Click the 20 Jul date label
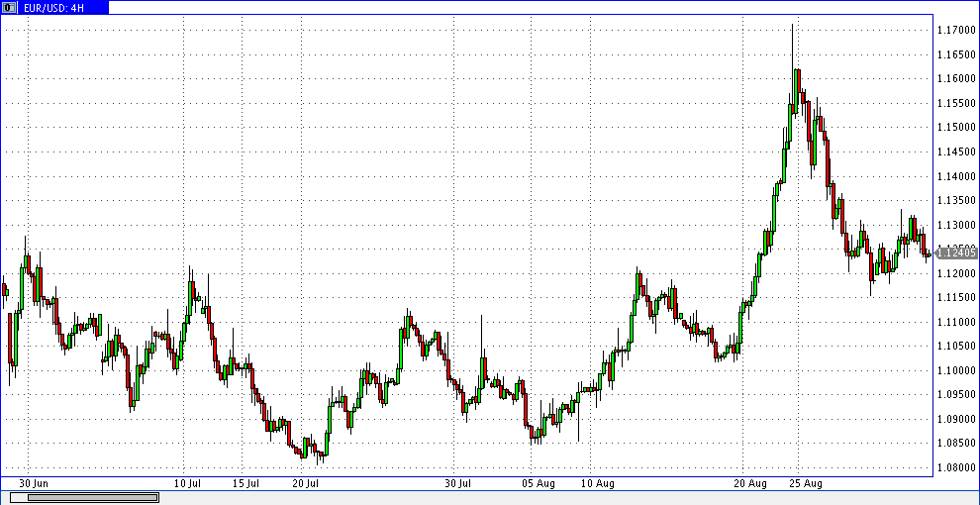This screenshot has width=980, height=505. pyautogui.click(x=306, y=484)
